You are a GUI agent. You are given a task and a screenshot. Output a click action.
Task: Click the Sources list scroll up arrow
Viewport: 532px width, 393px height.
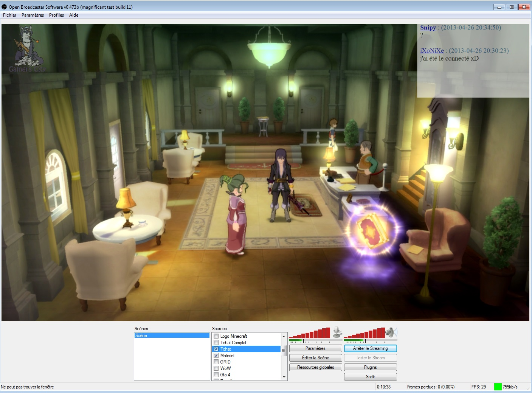click(x=284, y=336)
